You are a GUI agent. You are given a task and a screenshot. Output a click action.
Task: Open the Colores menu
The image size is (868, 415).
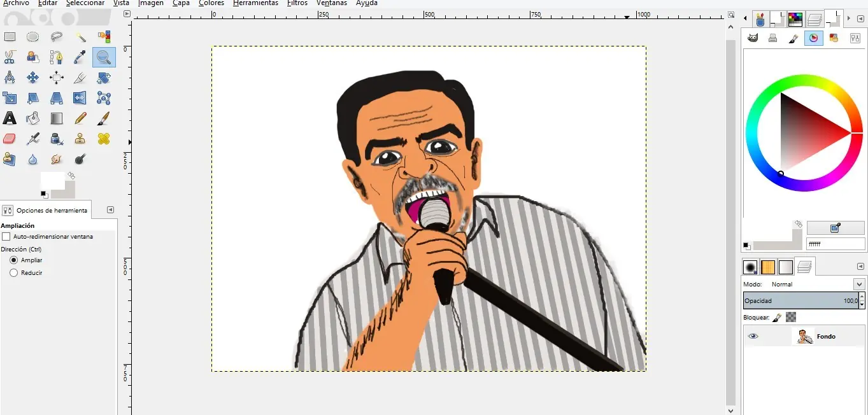[x=211, y=3]
